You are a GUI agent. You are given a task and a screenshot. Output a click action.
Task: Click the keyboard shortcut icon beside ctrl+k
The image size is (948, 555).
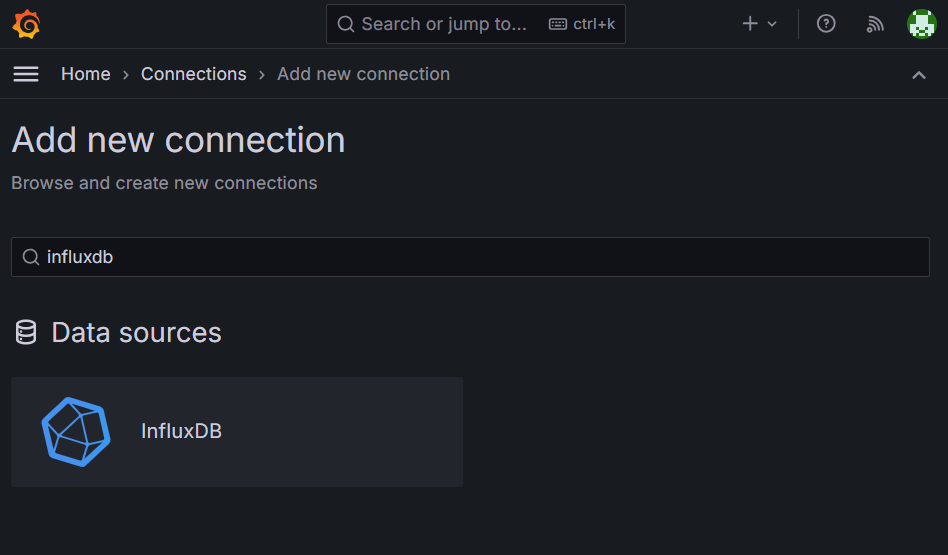tap(557, 24)
